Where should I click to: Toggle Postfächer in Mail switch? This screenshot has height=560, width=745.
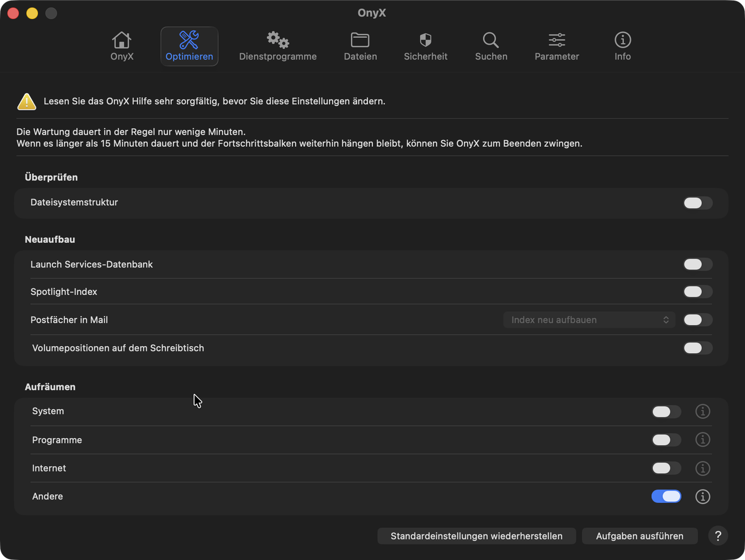tap(698, 320)
